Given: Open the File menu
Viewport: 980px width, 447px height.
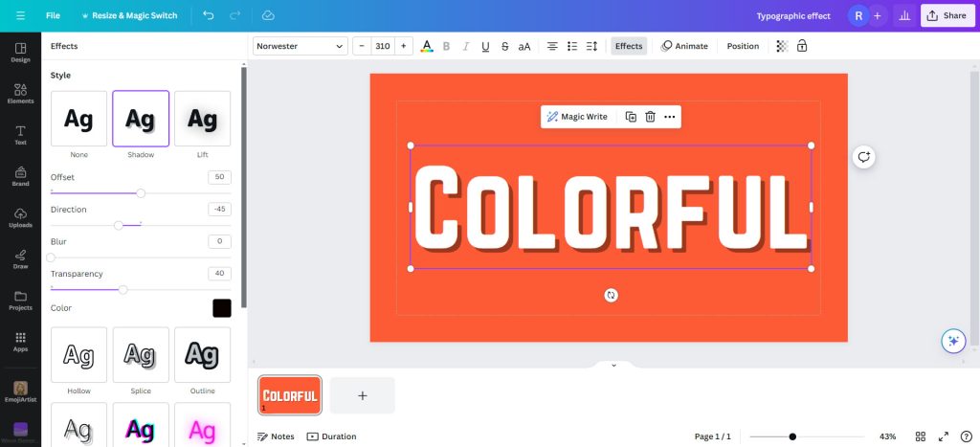Looking at the screenshot, I should pos(54,15).
